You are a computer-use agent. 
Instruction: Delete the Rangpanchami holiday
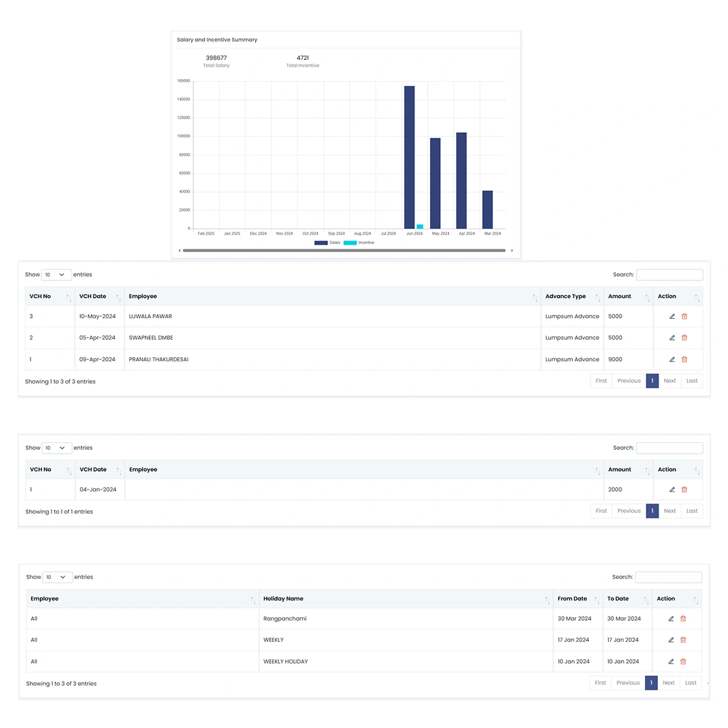click(x=683, y=618)
